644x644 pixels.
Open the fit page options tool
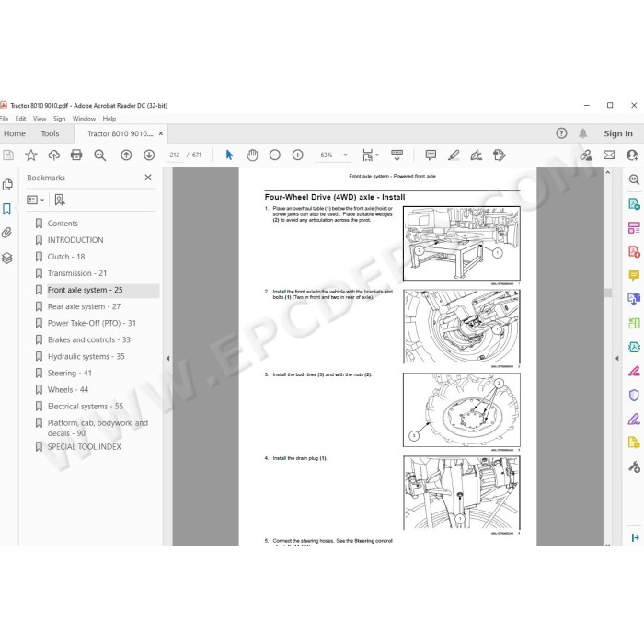(x=370, y=155)
